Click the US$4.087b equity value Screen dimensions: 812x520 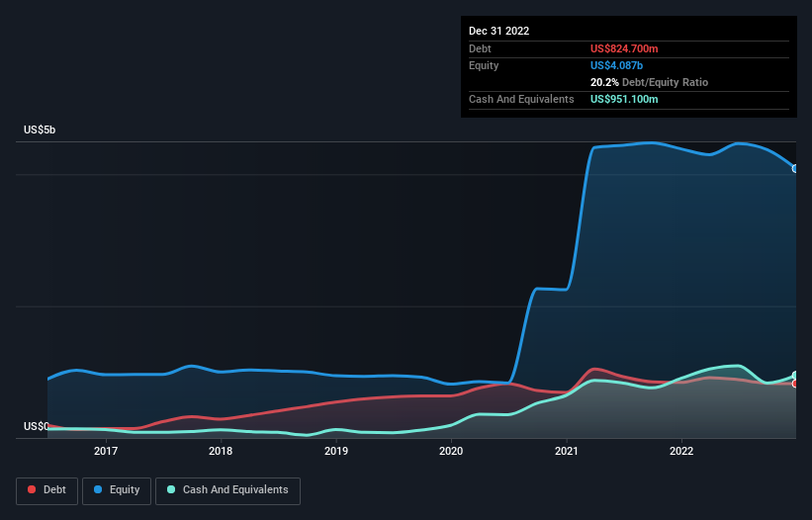click(616, 65)
